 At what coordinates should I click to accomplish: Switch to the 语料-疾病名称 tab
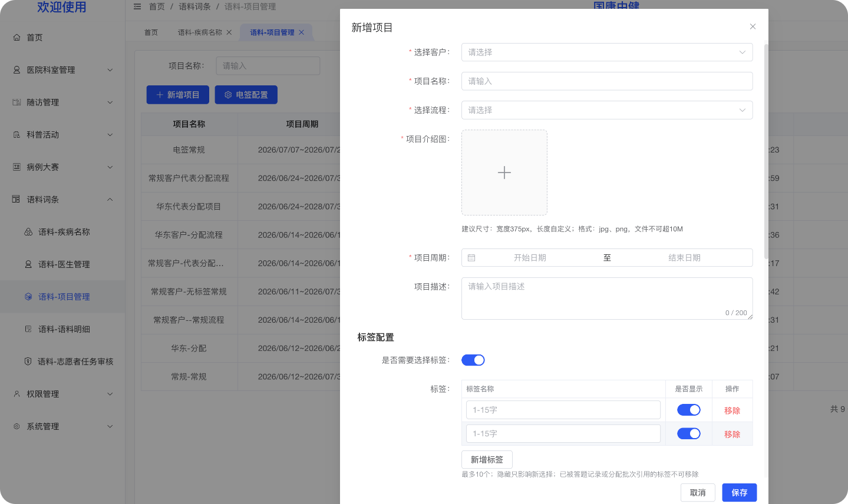[200, 32]
